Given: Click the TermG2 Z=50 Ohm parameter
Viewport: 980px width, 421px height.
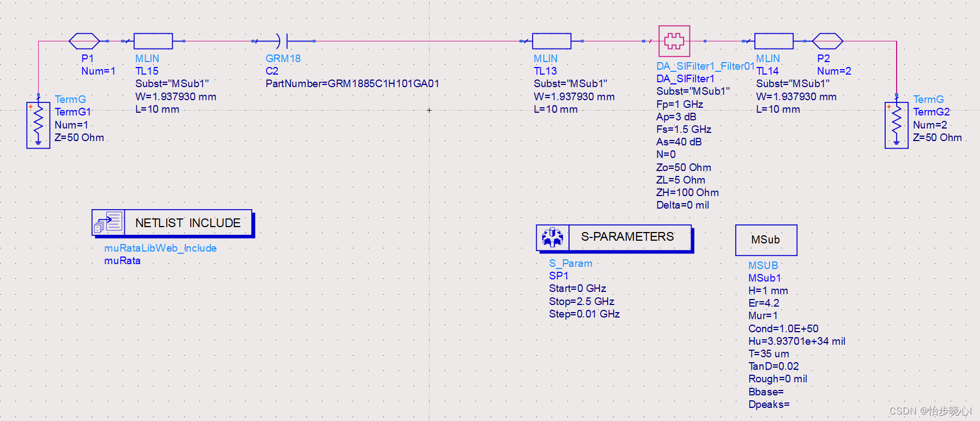Looking at the screenshot, I should (x=937, y=137).
